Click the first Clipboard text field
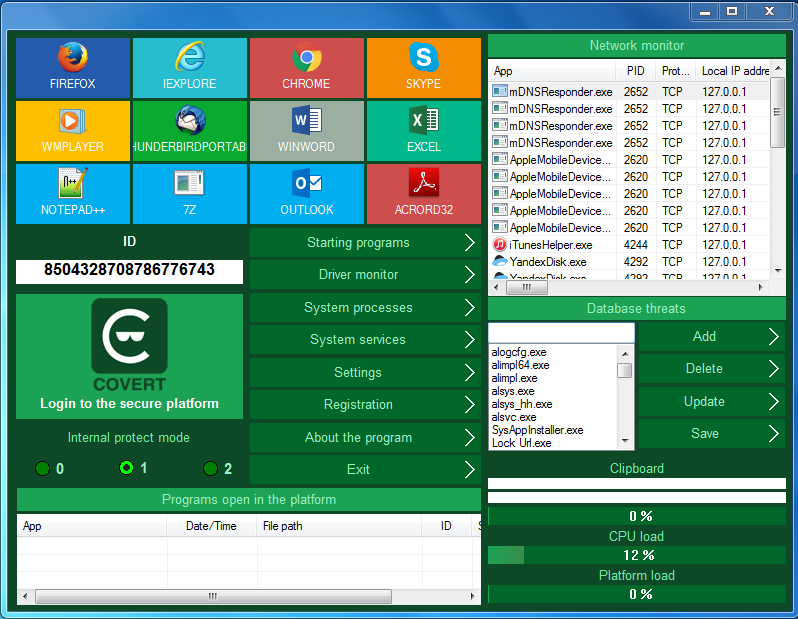 click(637, 484)
